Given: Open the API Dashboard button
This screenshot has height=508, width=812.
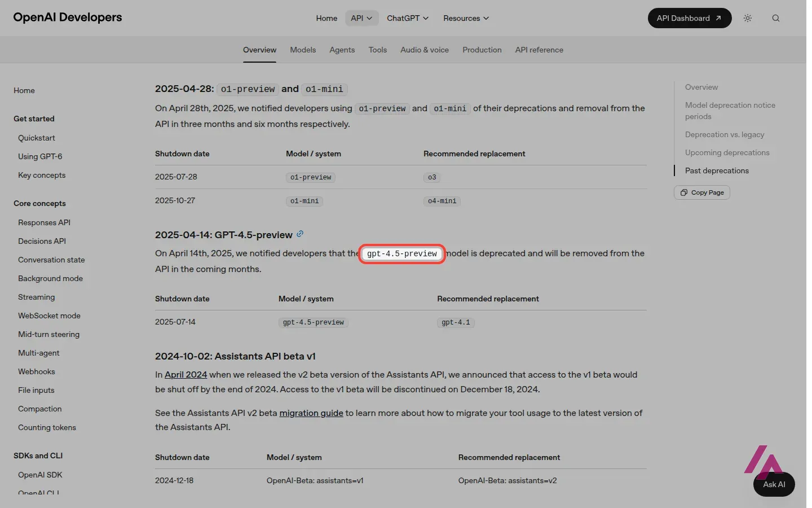Looking at the screenshot, I should click(690, 18).
